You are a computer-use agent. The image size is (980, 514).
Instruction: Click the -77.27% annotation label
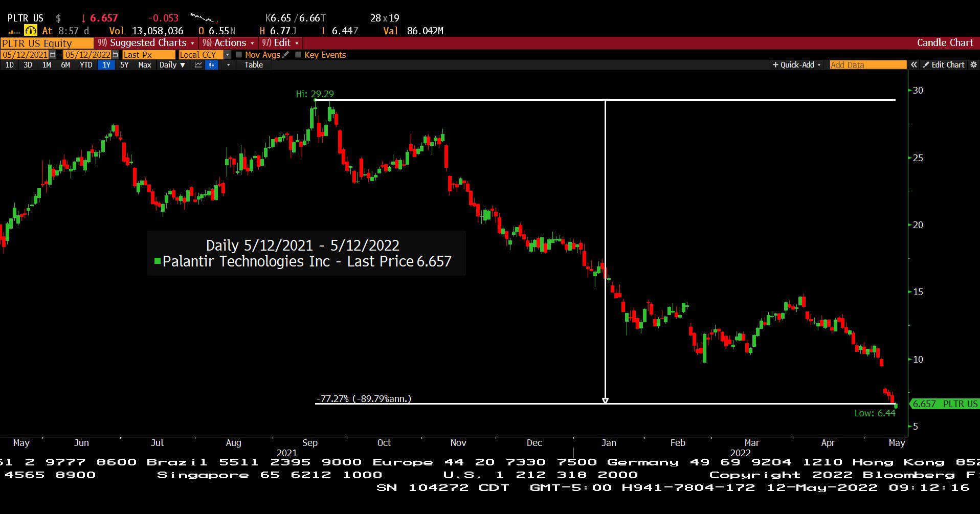pyautogui.click(x=364, y=398)
